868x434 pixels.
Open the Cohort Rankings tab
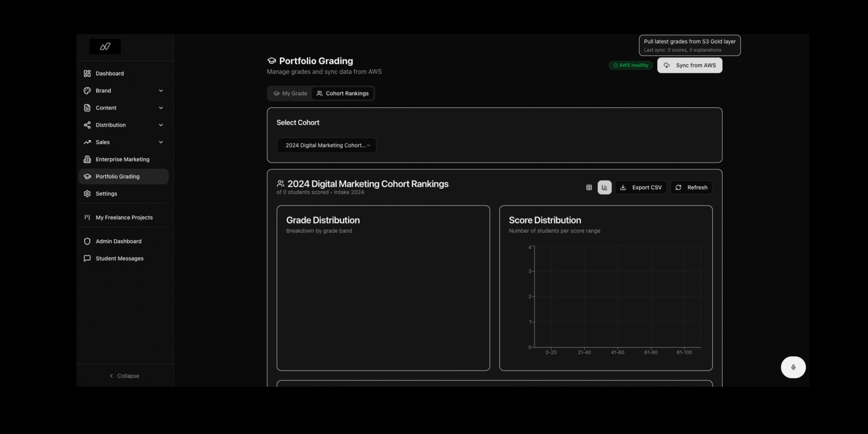343,93
